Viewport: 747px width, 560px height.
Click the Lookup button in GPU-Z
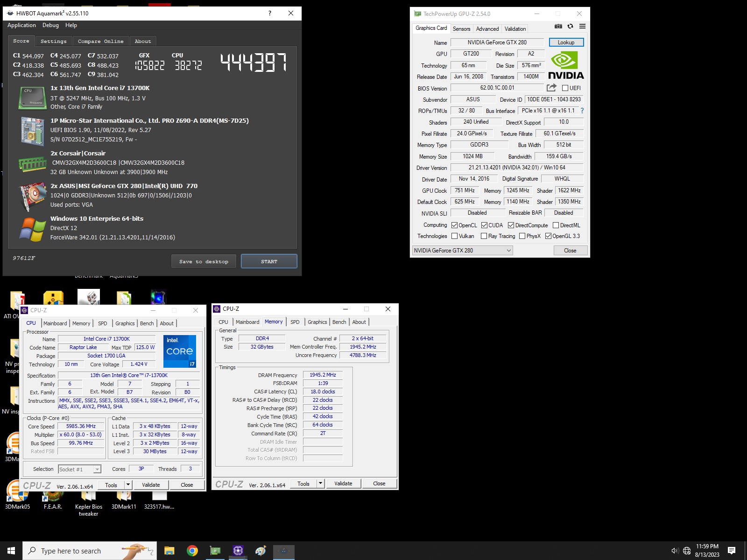tap(566, 42)
